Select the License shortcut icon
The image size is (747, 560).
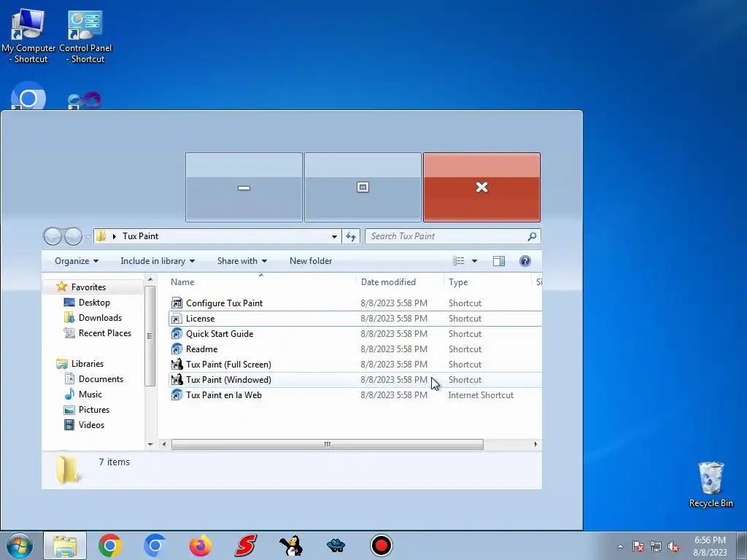177,319
